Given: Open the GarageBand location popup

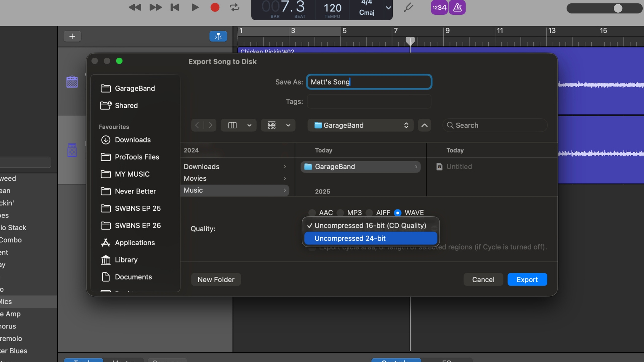Looking at the screenshot, I should pos(361,125).
